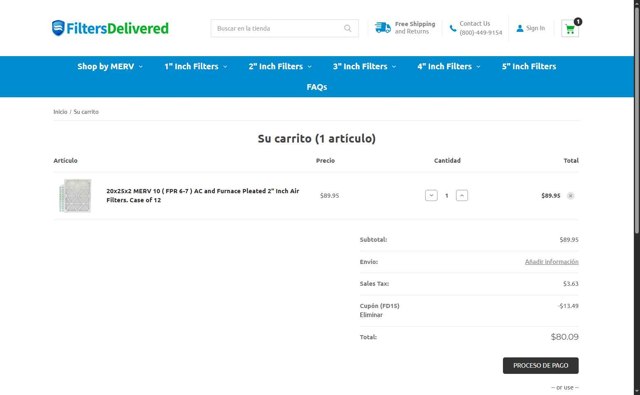Click the Sign In link
Image resolution: width=640 pixels, height=395 pixels.
coord(535,28)
